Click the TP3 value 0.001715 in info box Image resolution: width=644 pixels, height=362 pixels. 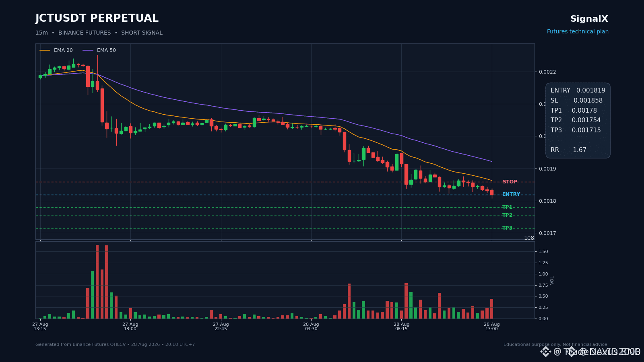(586, 130)
